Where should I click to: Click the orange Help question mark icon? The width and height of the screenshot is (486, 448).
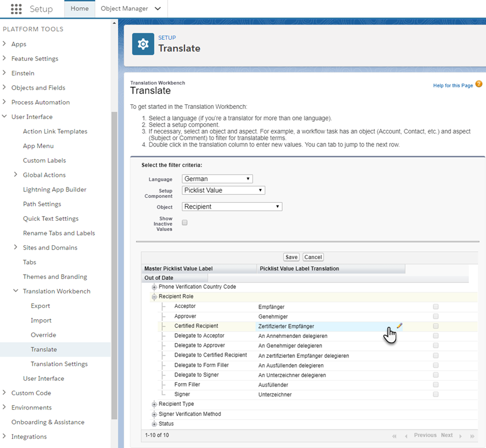pyautogui.click(x=478, y=85)
